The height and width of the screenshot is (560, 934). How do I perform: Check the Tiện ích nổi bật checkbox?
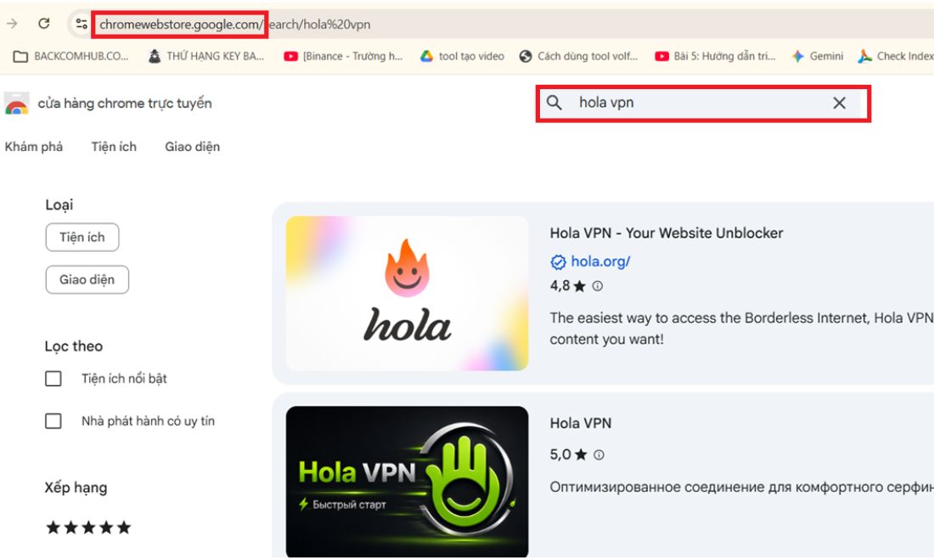click(53, 378)
